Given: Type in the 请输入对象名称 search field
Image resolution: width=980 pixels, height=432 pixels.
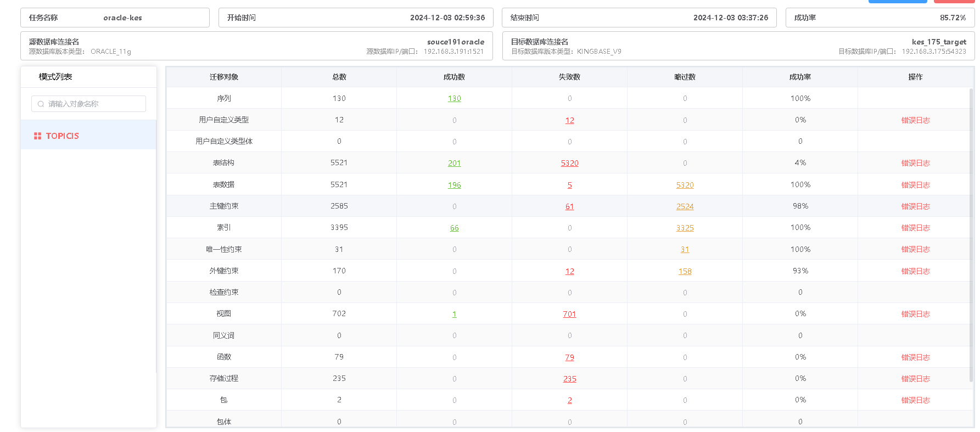Looking at the screenshot, I should (93, 104).
